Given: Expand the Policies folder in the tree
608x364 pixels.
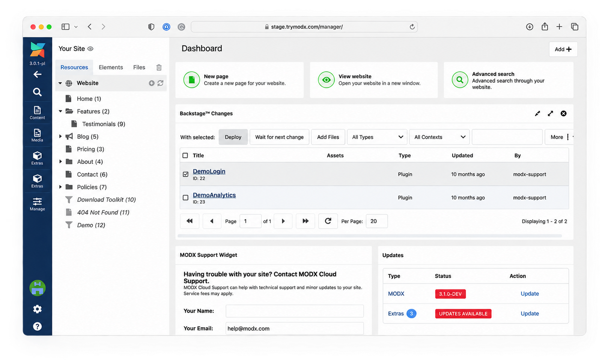Looking at the screenshot, I should click(60, 187).
